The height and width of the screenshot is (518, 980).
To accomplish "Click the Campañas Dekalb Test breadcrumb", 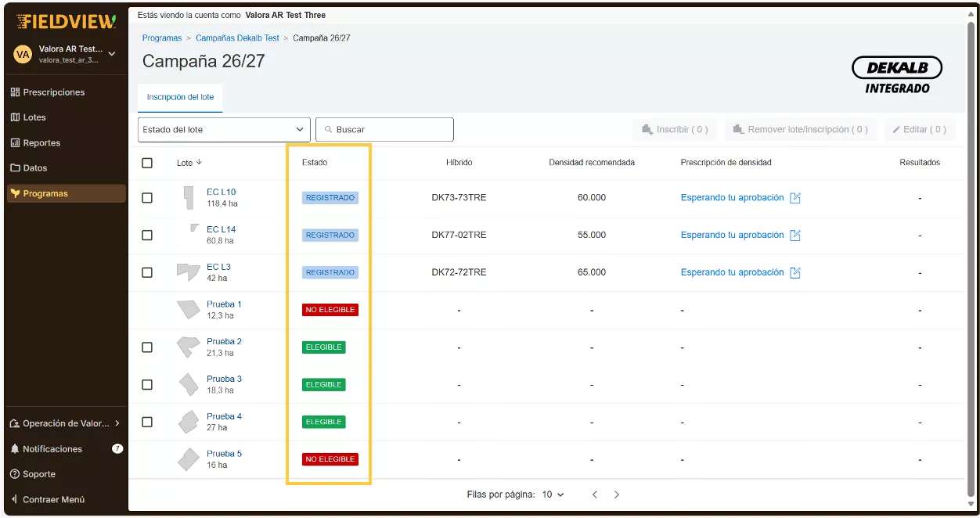I will click(237, 38).
